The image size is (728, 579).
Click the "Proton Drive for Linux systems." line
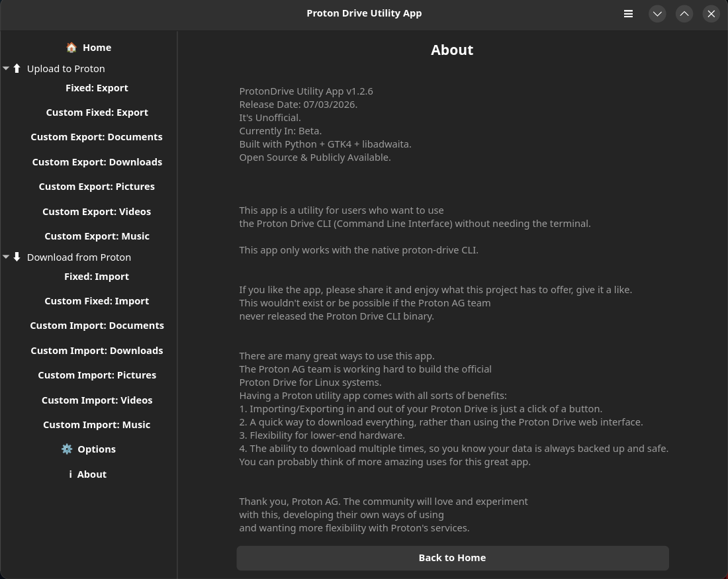(310, 382)
